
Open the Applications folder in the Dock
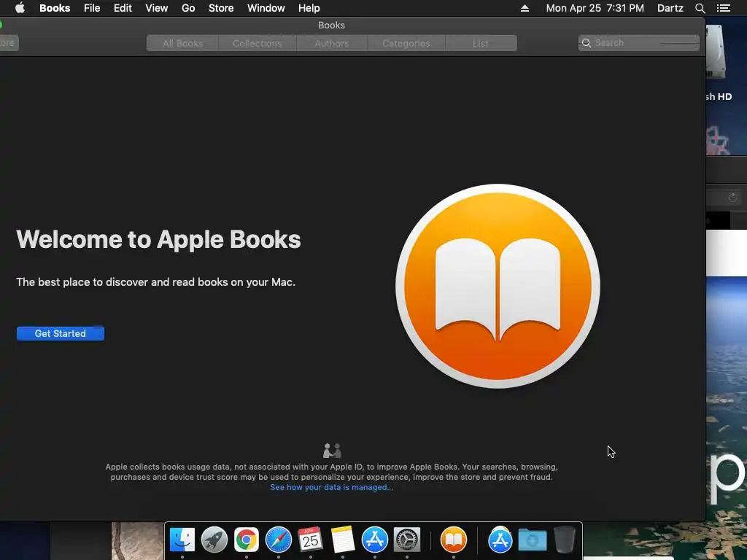point(500,540)
